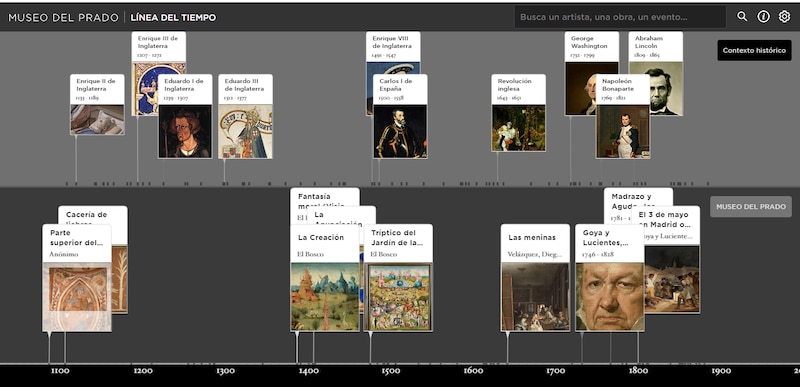Jump to the 1300 mark on timeline

point(225,371)
